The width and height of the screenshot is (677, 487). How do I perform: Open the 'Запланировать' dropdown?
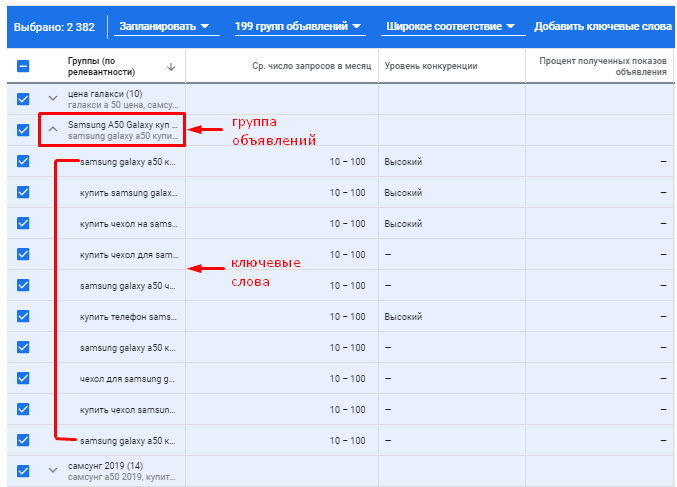[164, 25]
